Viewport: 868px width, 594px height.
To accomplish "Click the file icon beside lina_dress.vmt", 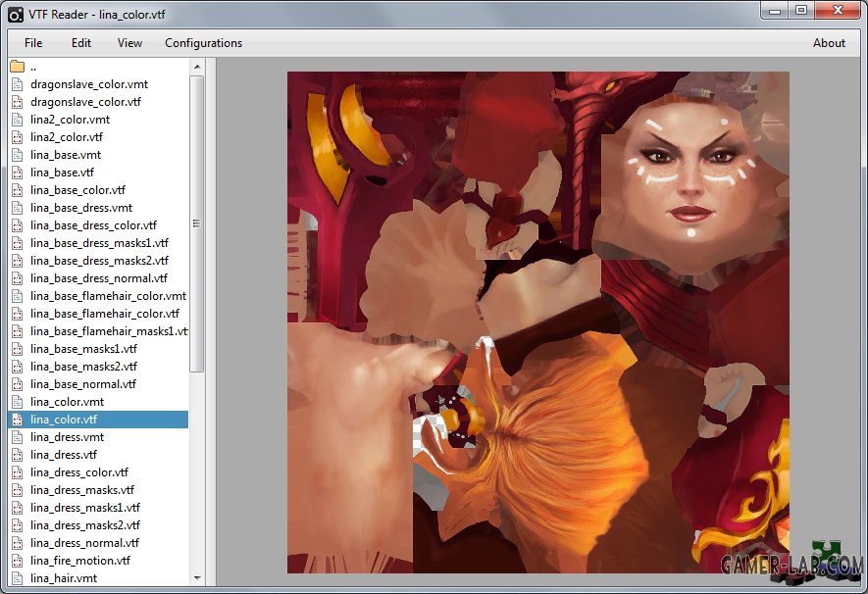I will tap(17, 437).
